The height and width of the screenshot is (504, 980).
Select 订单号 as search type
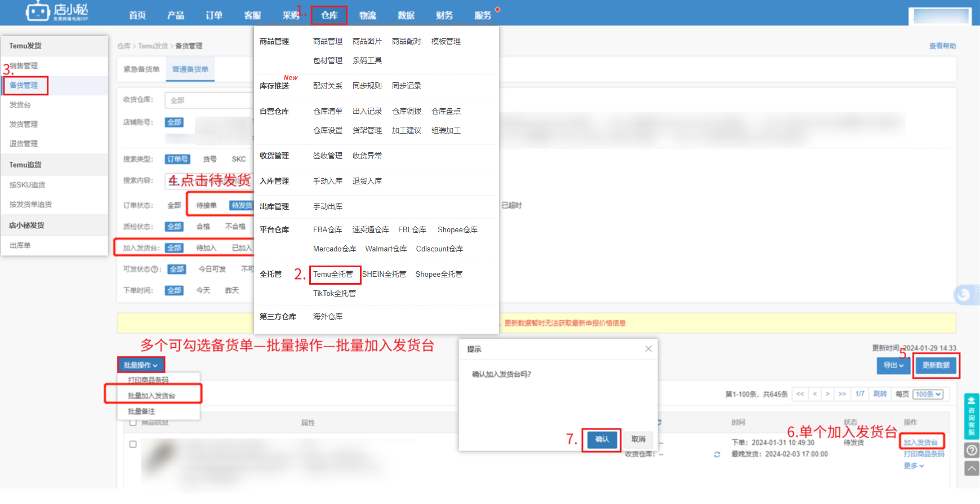point(177,159)
